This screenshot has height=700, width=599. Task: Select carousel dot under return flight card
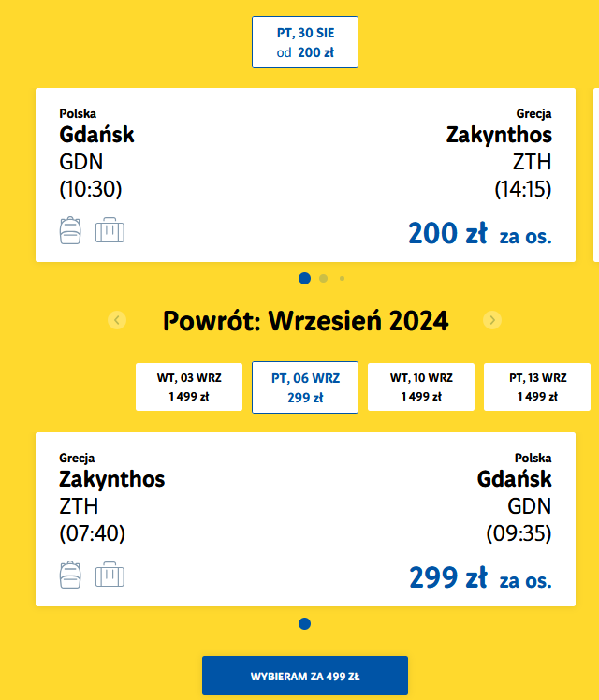304,623
